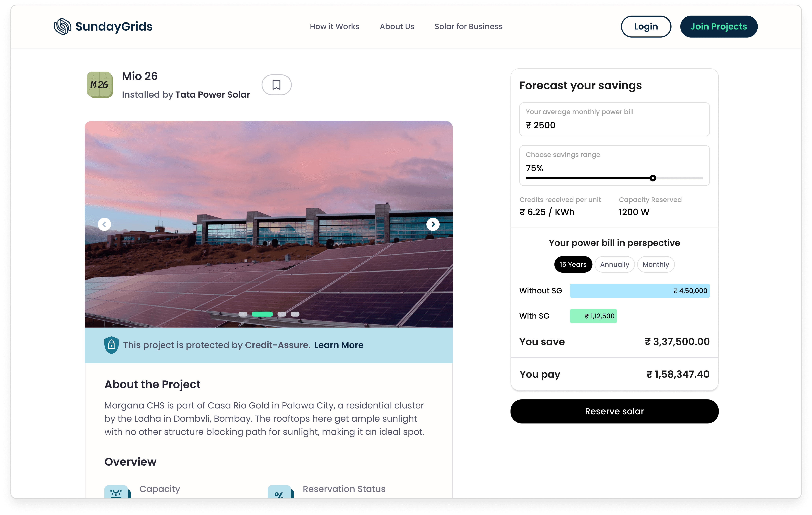This screenshot has width=812, height=515.
Task: Jump to last carousel slide dot
Action: click(295, 314)
